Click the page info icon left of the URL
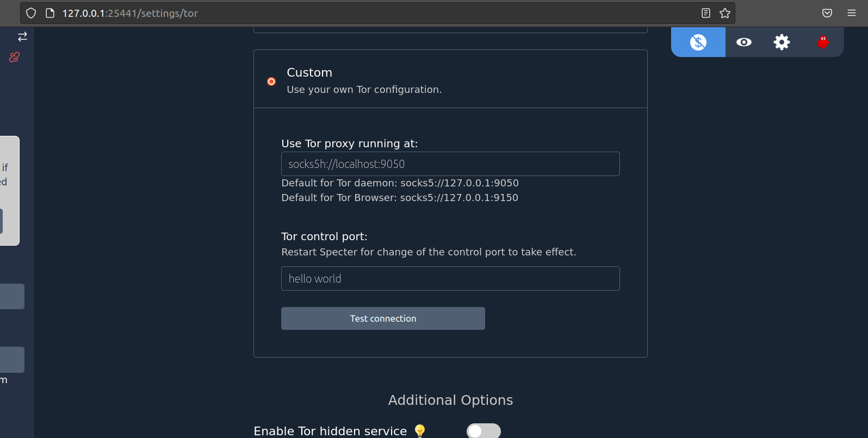Viewport: 868px width, 438px height. [x=50, y=12]
